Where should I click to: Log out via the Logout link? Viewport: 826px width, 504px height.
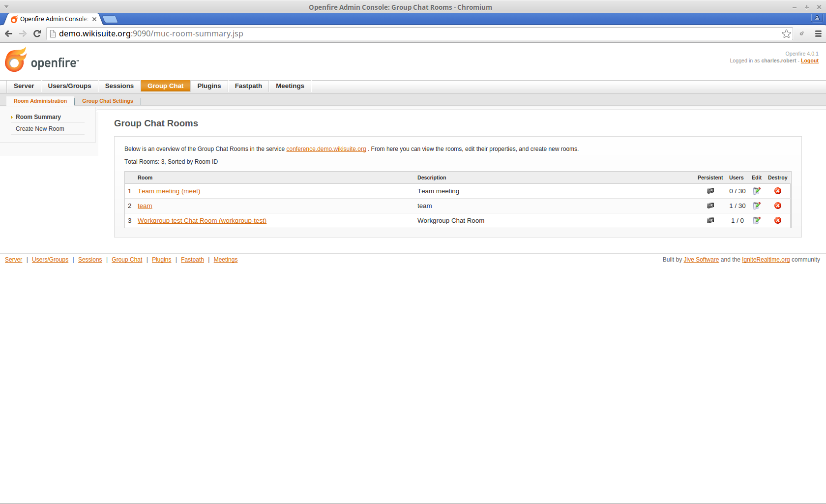click(809, 61)
